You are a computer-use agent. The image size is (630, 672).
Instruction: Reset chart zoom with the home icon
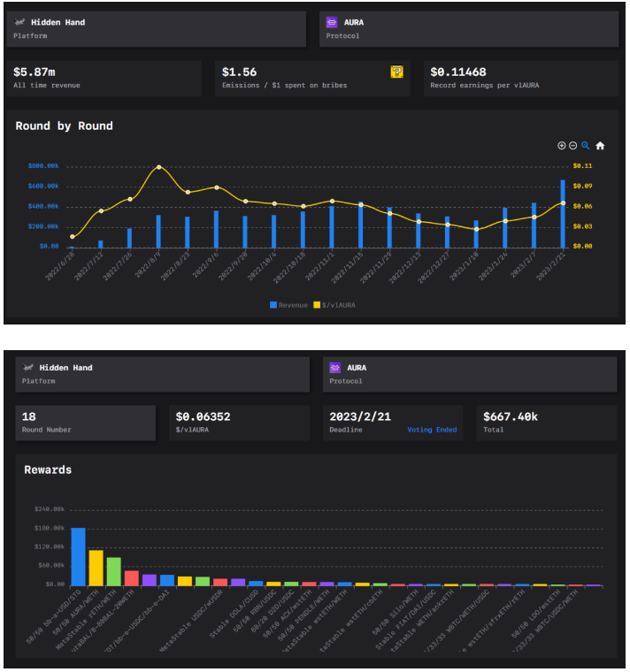[x=600, y=146]
